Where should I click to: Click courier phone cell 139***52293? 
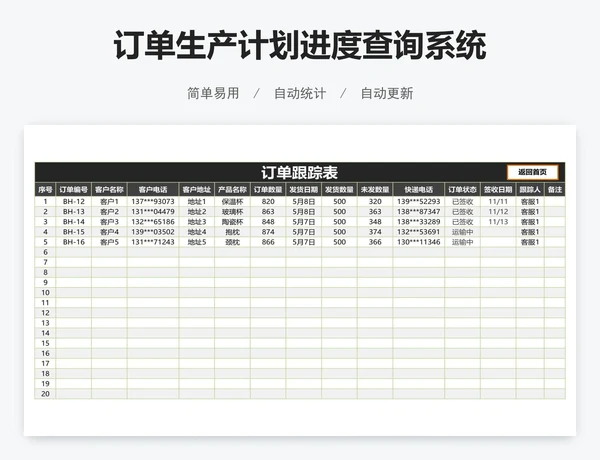pos(419,201)
